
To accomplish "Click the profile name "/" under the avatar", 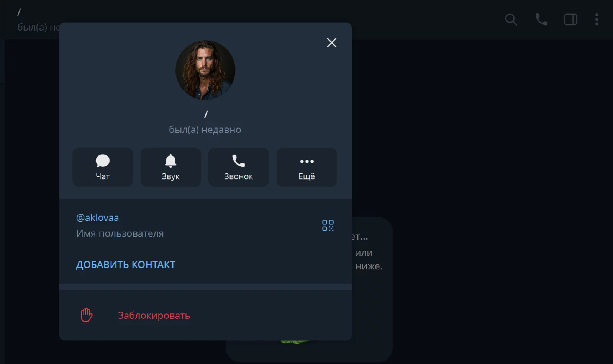I will (x=206, y=114).
